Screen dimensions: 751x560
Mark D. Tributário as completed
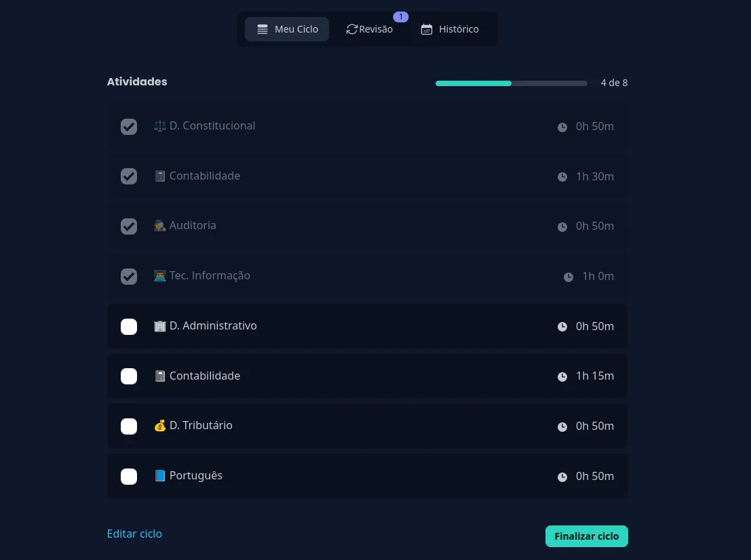129,426
